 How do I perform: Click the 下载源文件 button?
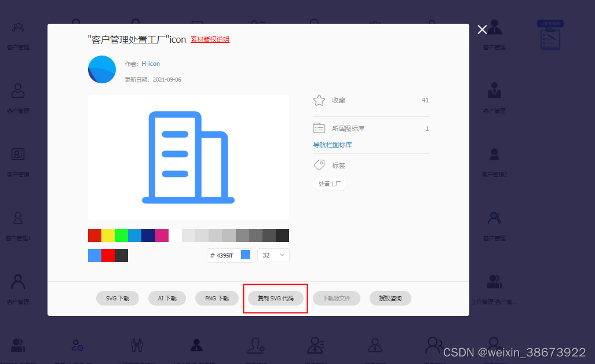[x=336, y=299]
